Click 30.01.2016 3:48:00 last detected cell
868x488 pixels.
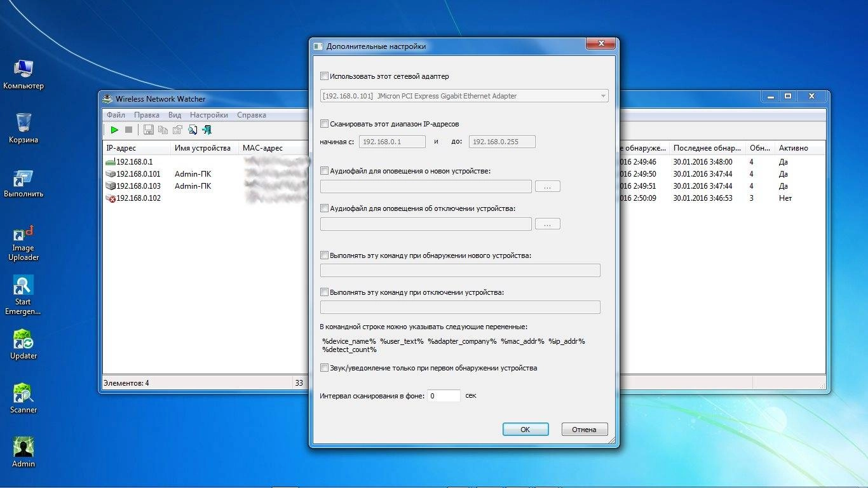pyautogui.click(x=703, y=162)
